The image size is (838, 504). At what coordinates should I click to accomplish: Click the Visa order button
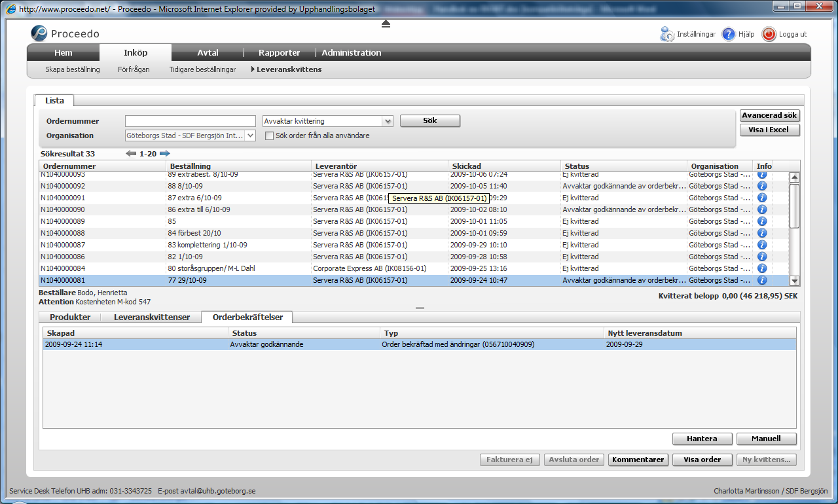[x=702, y=459]
